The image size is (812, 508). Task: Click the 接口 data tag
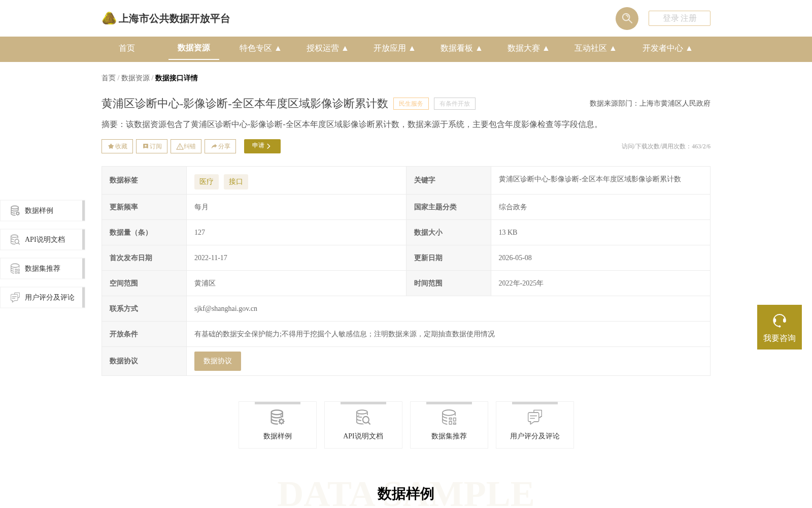236,182
